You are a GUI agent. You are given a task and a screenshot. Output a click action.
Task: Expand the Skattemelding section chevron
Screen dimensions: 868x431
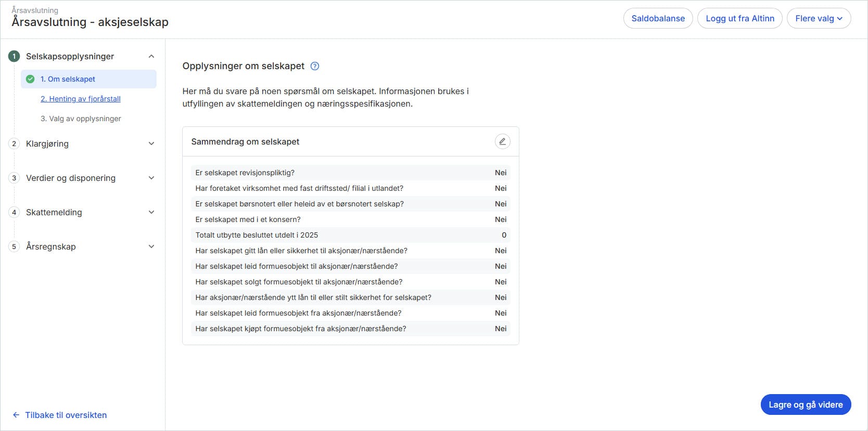point(151,212)
